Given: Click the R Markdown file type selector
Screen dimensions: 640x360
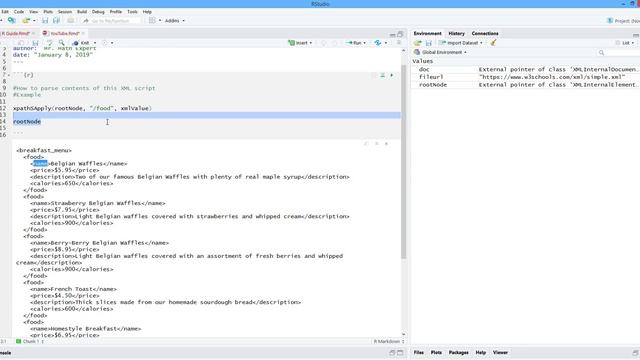Looking at the screenshot, I should pyautogui.click(x=389, y=341).
